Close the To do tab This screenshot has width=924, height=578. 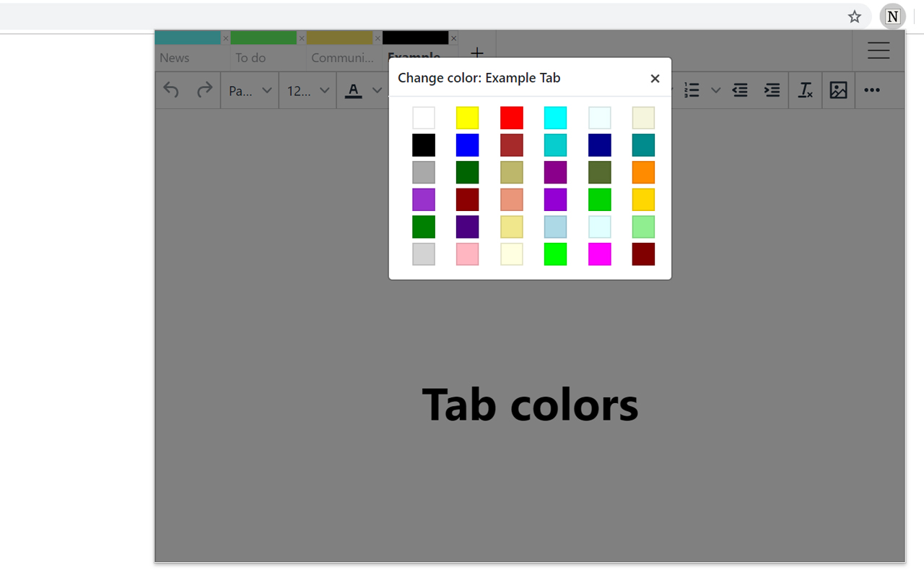tap(301, 38)
